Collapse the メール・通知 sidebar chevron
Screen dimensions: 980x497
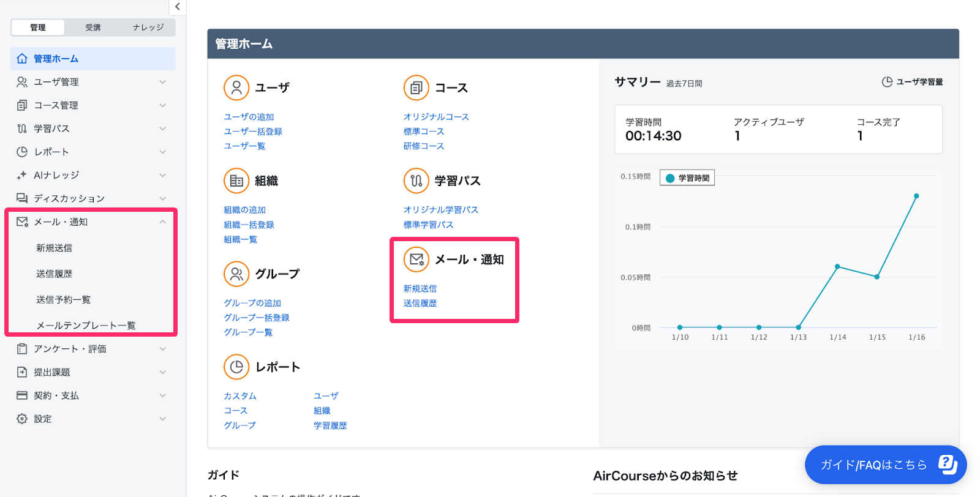point(163,222)
